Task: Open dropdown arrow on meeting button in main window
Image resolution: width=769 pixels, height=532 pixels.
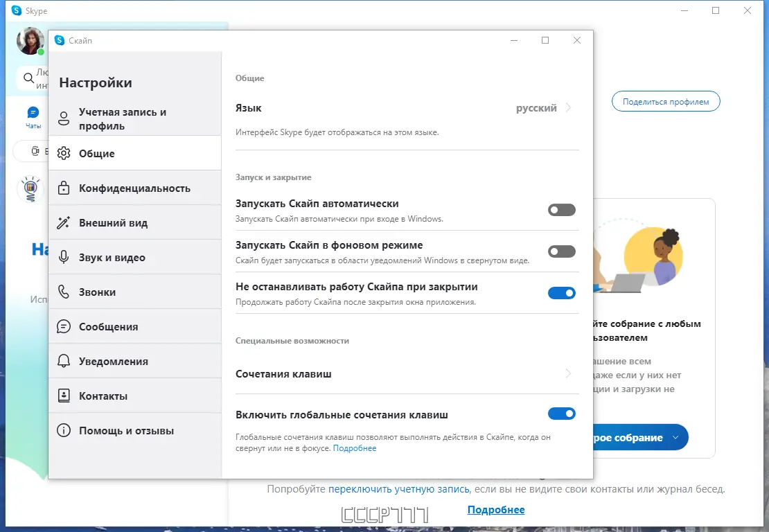Action: (x=675, y=437)
